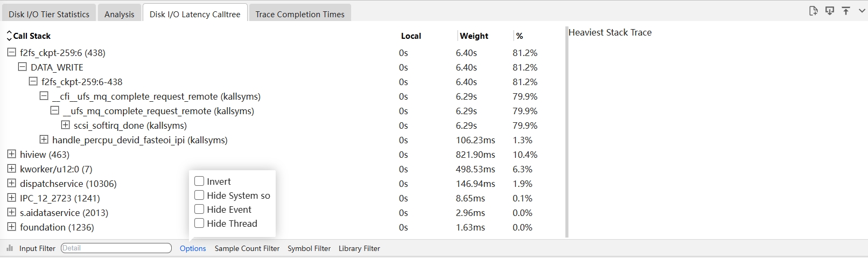Open the Sample Count Filter
Image resolution: width=868 pixels, height=258 pixels.
coord(247,248)
